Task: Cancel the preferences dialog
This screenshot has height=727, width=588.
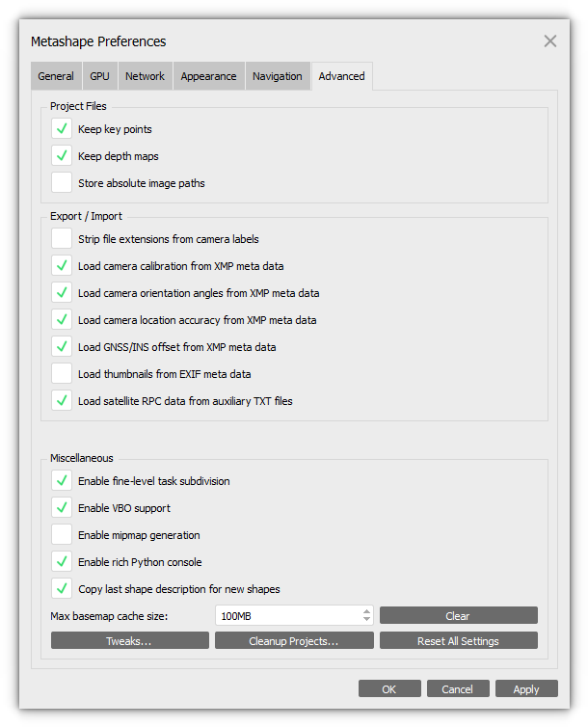Action: click(458, 688)
